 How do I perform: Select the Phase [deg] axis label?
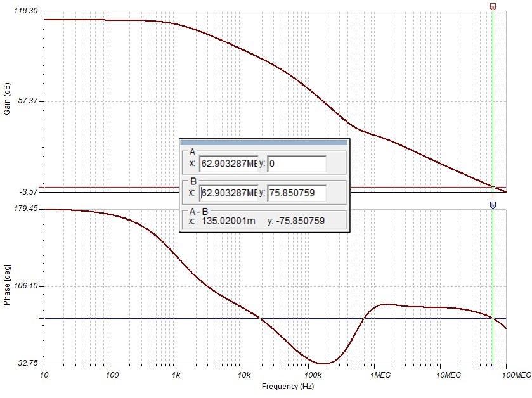[7, 286]
